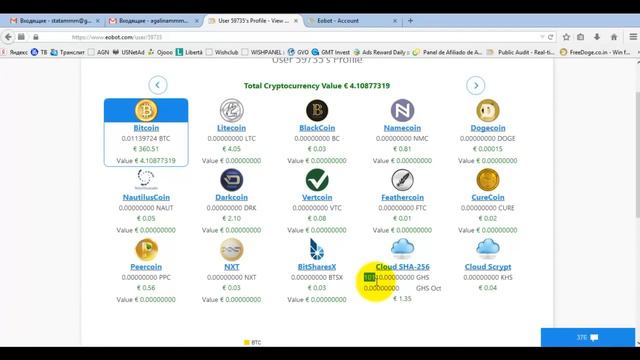Open the NXT link
Image resolution: width=640 pixels, height=360 pixels.
[231, 267]
